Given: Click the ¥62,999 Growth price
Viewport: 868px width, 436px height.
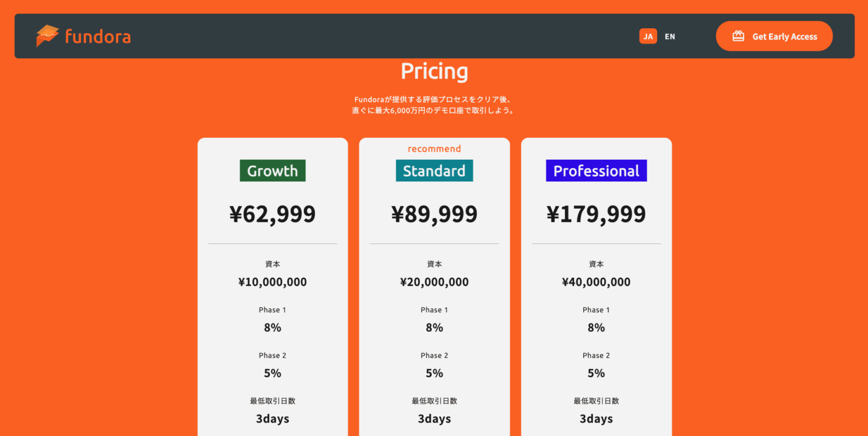Looking at the screenshot, I should pyautogui.click(x=272, y=214).
